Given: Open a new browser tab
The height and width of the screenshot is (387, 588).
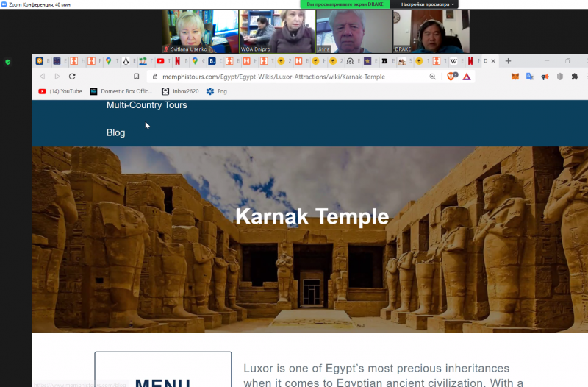Looking at the screenshot, I should [508, 61].
